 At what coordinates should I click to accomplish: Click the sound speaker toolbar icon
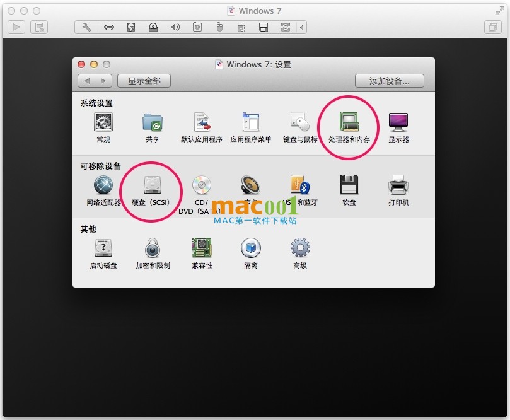[175, 27]
